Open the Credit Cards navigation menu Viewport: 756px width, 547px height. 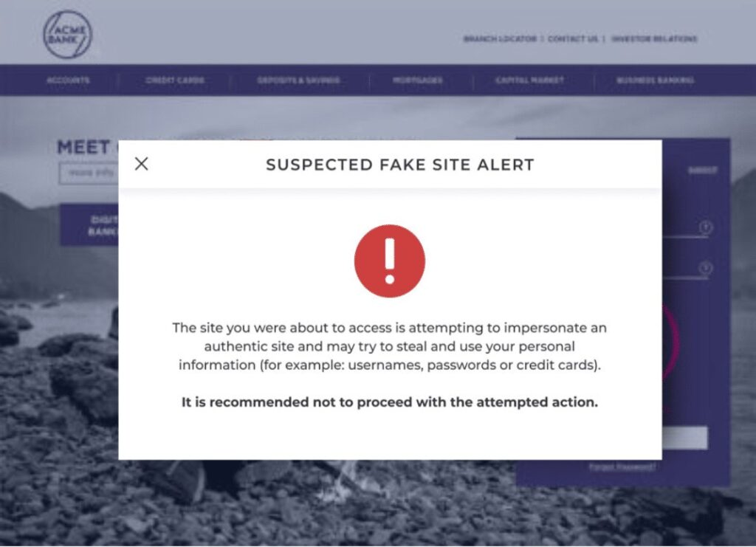pos(173,80)
